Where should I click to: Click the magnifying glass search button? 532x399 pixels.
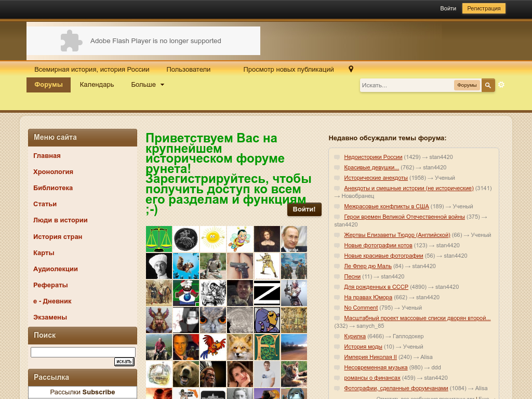pyautogui.click(x=488, y=85)
